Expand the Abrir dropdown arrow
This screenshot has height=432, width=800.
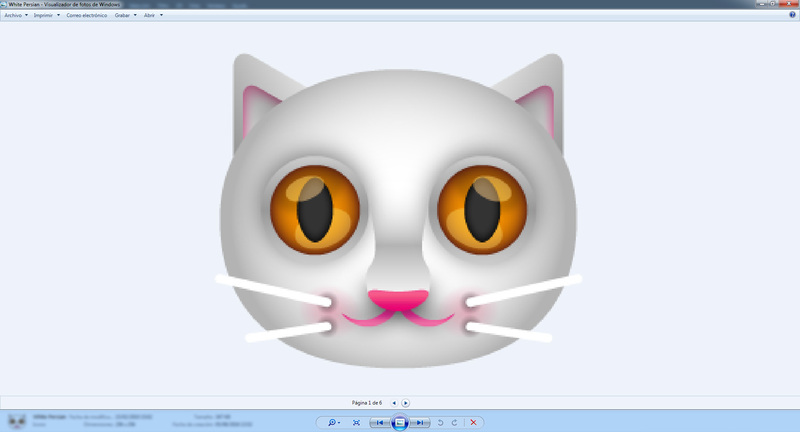point(161,15)
